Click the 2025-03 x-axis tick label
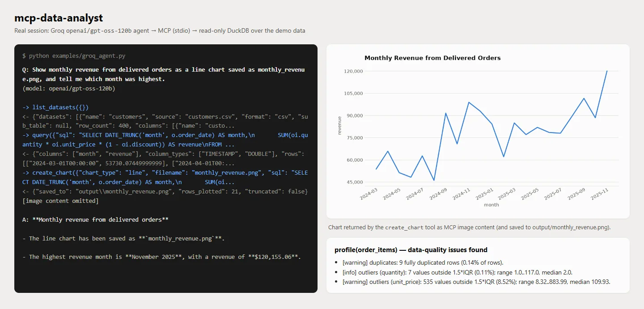This screenshot has height=309, width=644. tap(507, 193)
